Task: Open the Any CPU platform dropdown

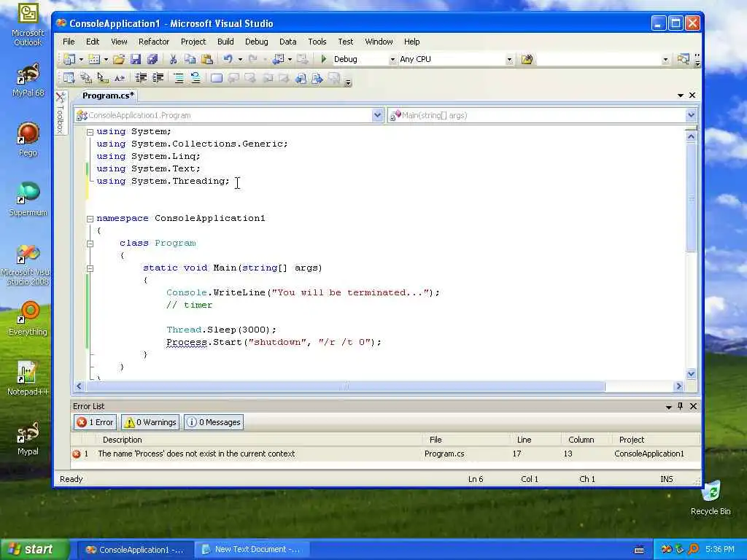Action: pyautogui.click(x=509, y=60)
